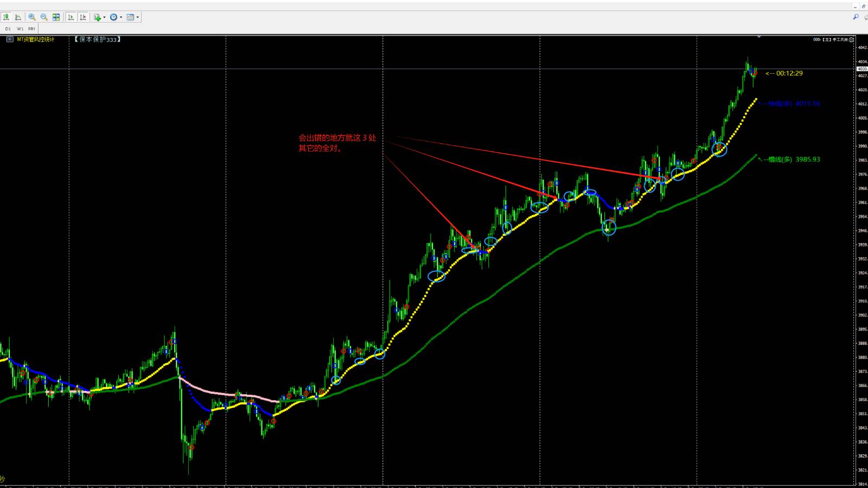Click the expert advisor smiley face icon
The width and height of the screenshot is (868, 488).
click(852, 40)
